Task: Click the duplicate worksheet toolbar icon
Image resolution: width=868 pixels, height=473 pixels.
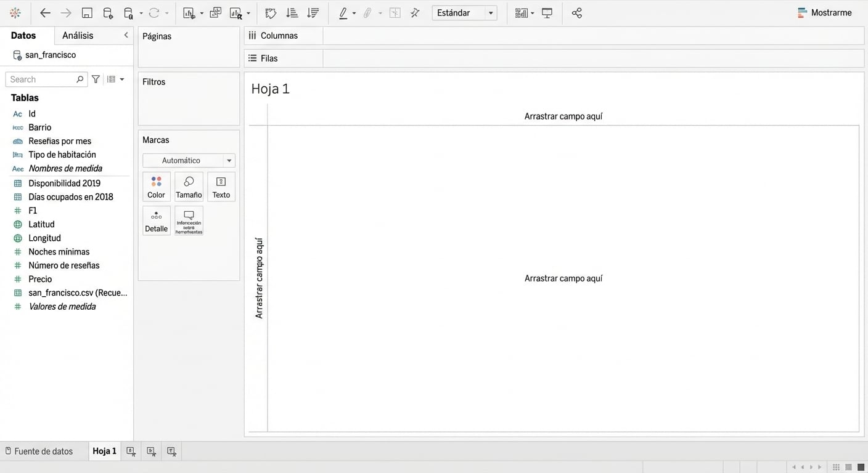Action: coord(215,13)
